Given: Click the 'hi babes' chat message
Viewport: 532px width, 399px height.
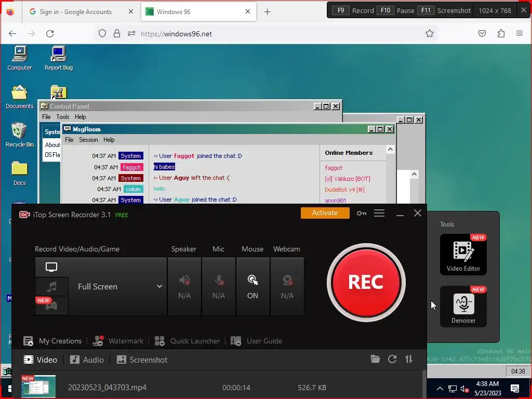Looking at the screenshot, I should pyautogui.click(x=164, y=167).
